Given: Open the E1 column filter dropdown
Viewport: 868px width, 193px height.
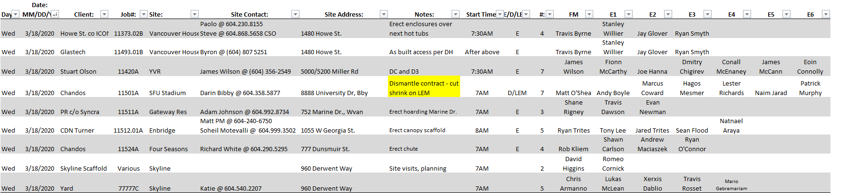Looking at the screenshot, I should [629, 14].
